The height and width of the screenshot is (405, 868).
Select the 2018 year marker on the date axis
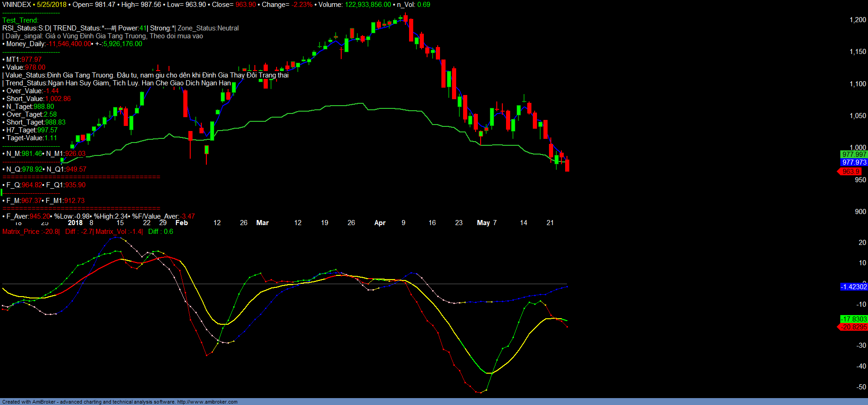(x=75, y=223)
